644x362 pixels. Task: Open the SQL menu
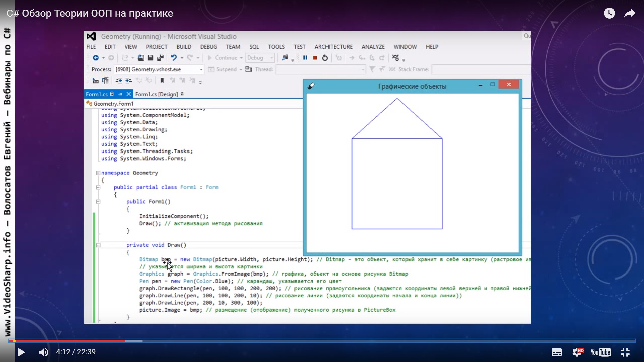(x=254, y=47)
